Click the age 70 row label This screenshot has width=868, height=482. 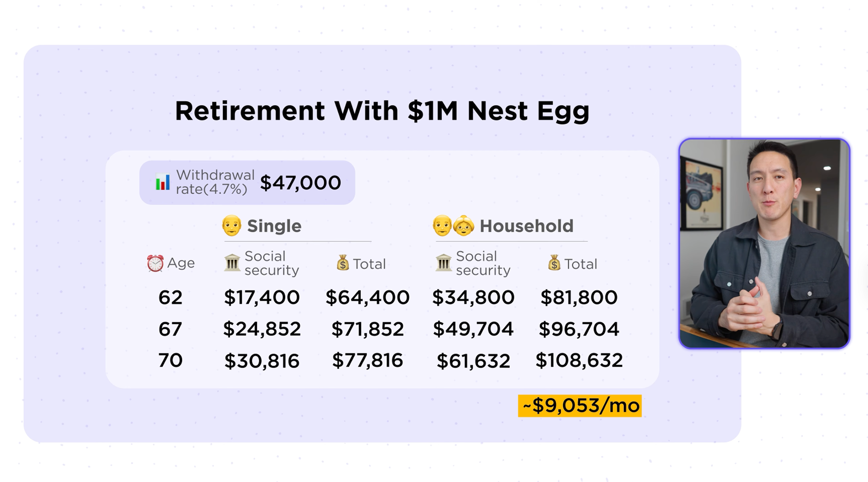point(170,360)
